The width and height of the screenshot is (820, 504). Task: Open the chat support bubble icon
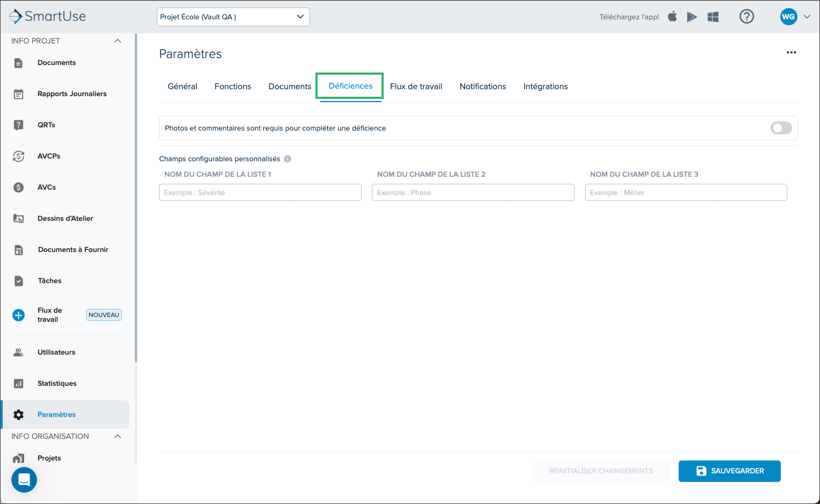24,480
